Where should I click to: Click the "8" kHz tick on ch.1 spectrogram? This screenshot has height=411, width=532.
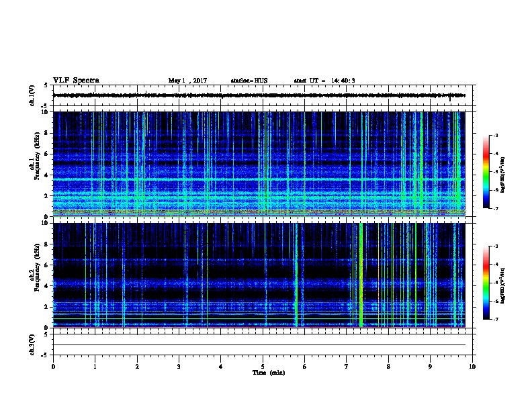[x=46, y=133]
